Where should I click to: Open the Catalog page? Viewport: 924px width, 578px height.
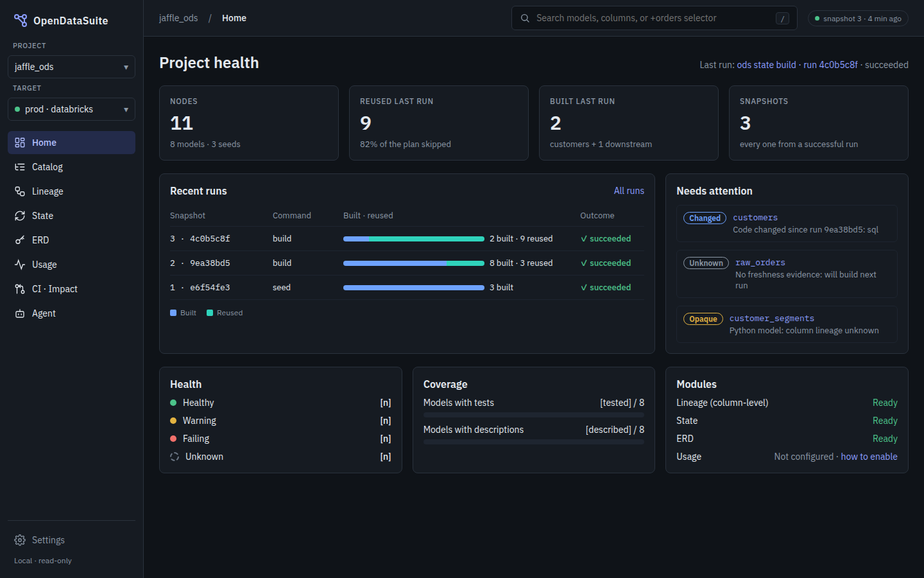coord(71,167)
